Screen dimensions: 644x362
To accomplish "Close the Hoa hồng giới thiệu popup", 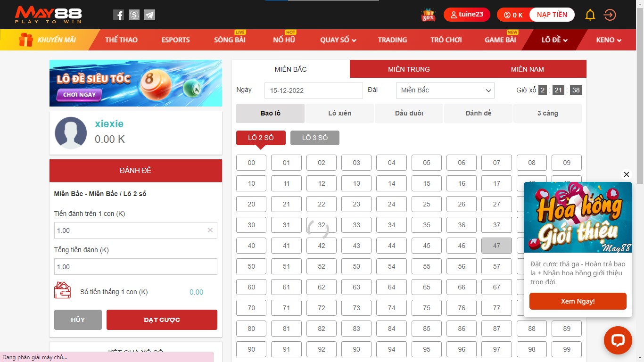I will [626, 174].
